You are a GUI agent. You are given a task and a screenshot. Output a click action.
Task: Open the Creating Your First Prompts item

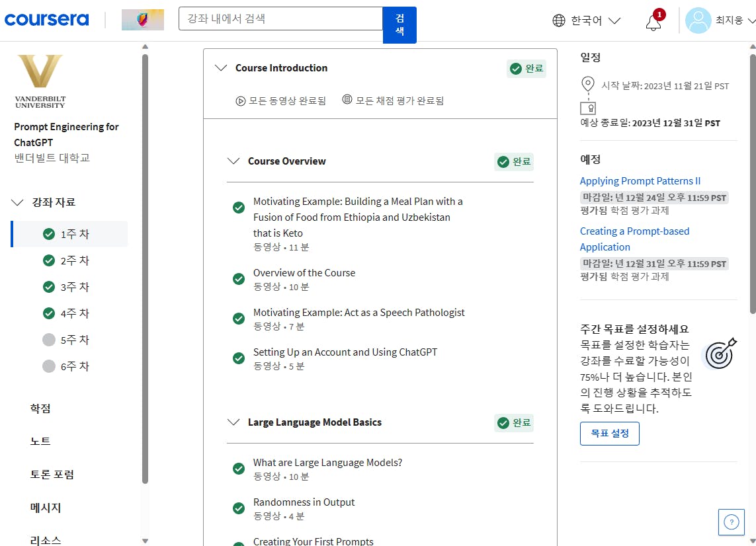(x=314, y=541)
